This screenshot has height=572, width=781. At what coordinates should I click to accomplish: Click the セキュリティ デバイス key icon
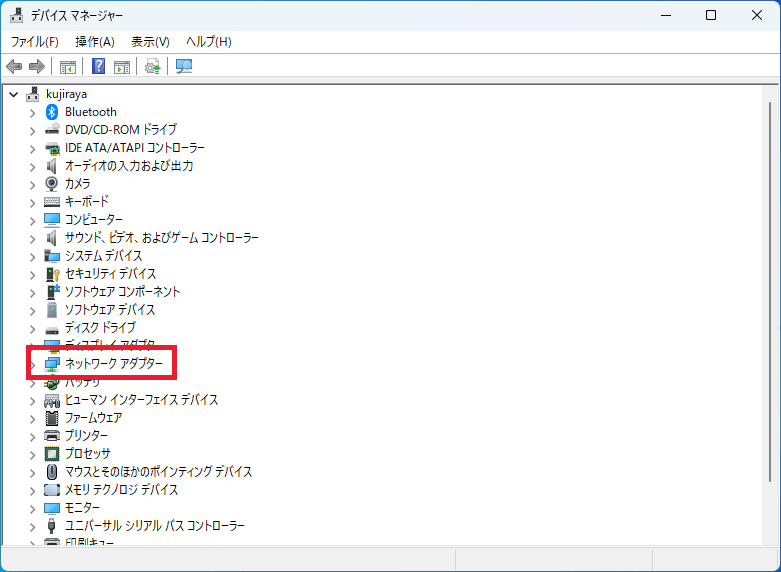point(52,274)
